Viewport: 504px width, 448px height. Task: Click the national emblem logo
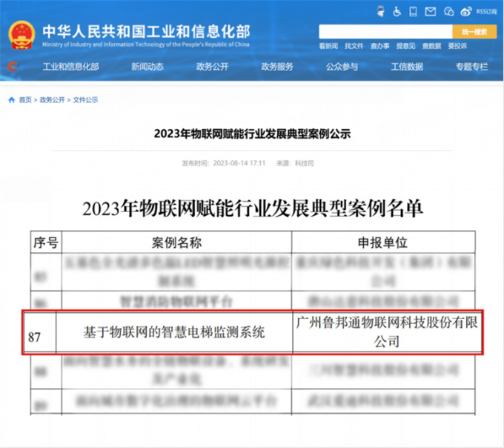coord(21,35)
